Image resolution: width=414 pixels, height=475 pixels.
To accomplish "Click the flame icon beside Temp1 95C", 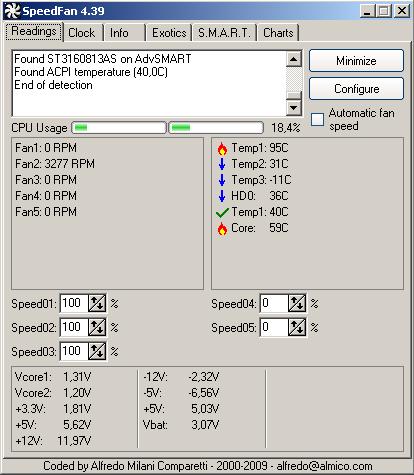I will coord(222,148).
